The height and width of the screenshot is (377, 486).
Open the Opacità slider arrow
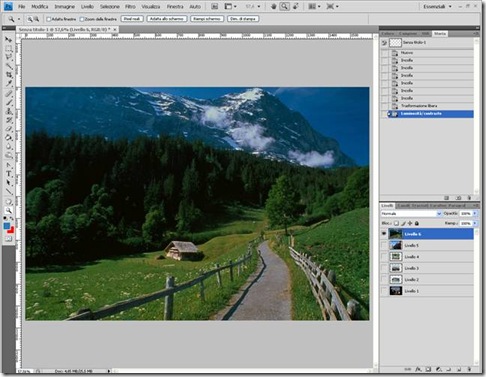click(x=475, y=213)
